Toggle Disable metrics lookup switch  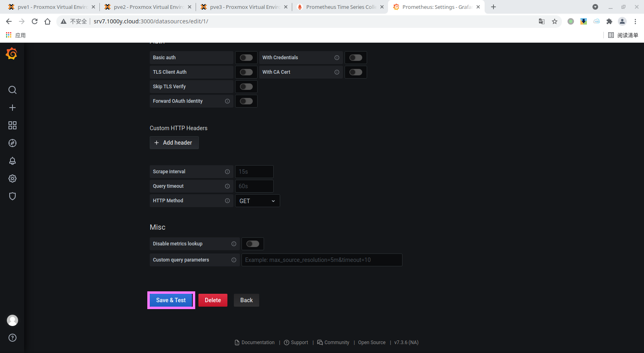252,244
